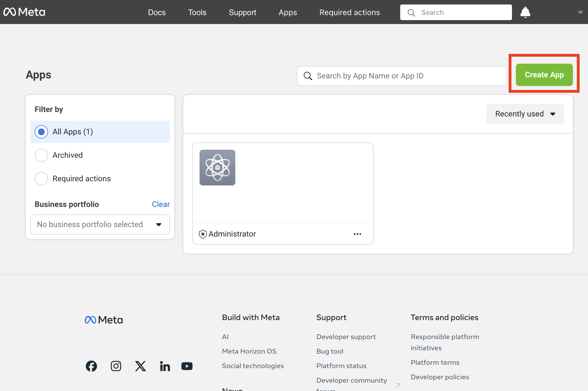Click the Administrator app three-dot menu
The height and width of the screenshot is (391, 588).
tap(357, 234)
